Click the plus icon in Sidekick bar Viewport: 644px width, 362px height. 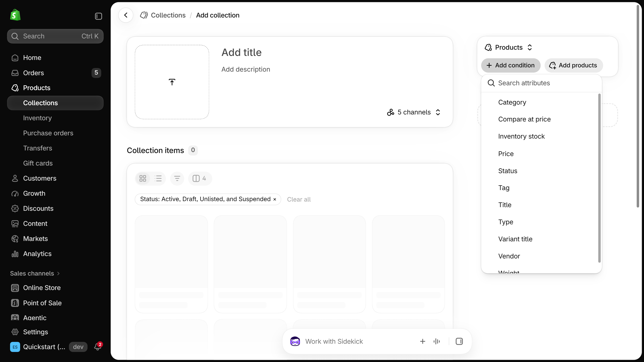[x=422, y=341]
